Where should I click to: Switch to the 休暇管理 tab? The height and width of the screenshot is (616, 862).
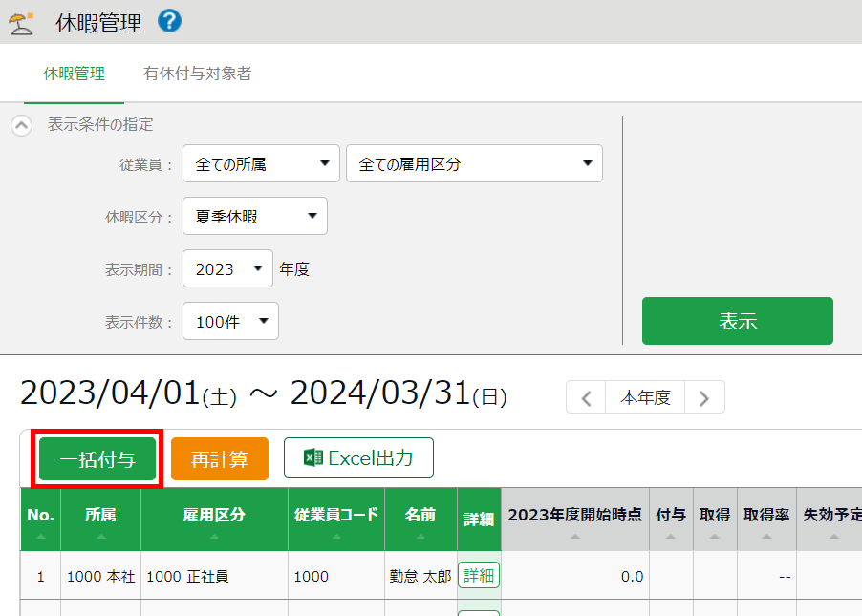pos(74,74)
